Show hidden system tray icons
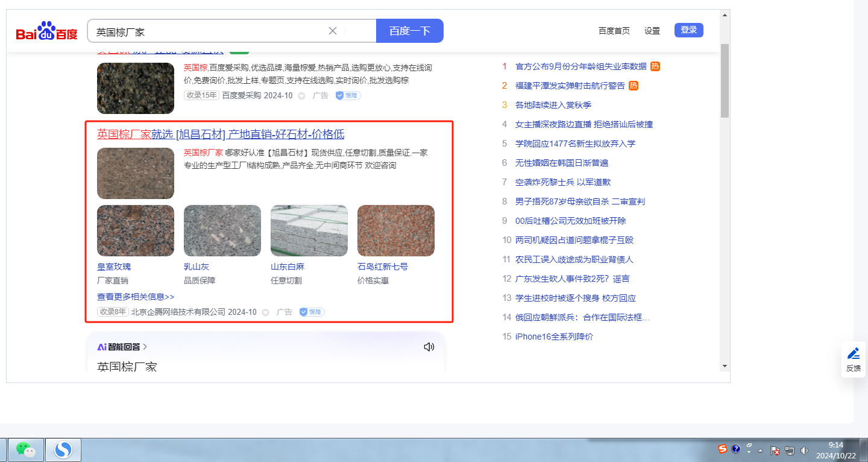 click(760, 450)
